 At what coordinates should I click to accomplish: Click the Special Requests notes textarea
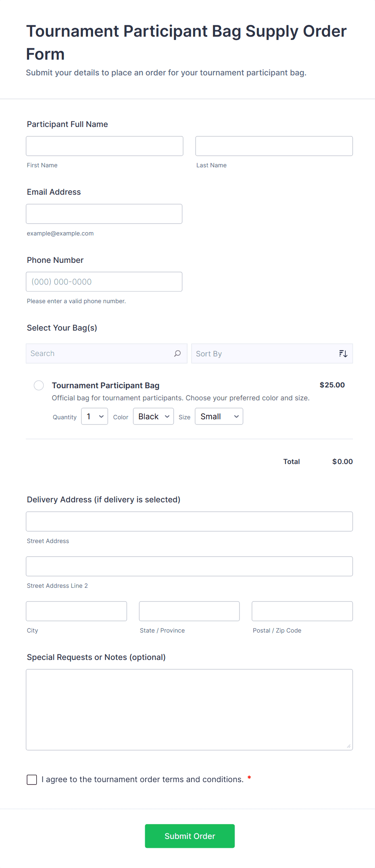point(189,710)
